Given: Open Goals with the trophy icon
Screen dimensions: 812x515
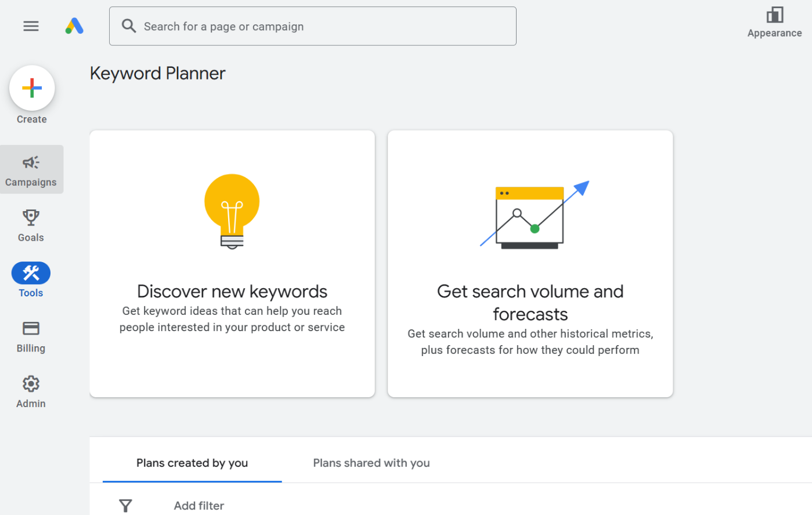Looking at the screenshot, I should point(31,226).
